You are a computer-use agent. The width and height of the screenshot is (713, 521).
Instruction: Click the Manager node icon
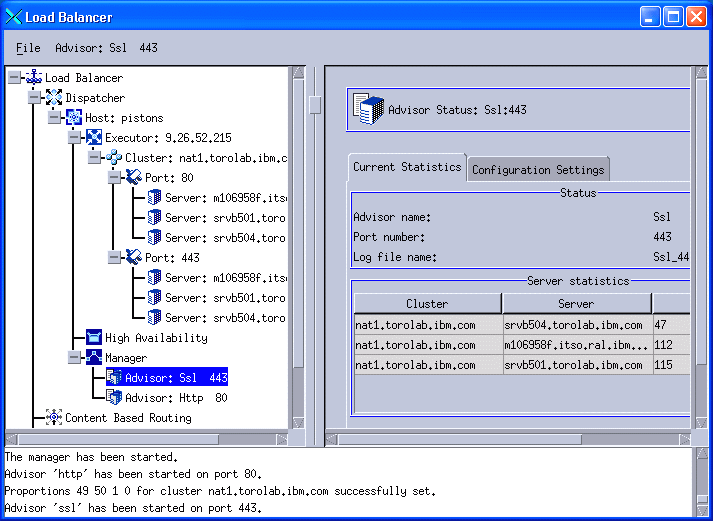94,358
